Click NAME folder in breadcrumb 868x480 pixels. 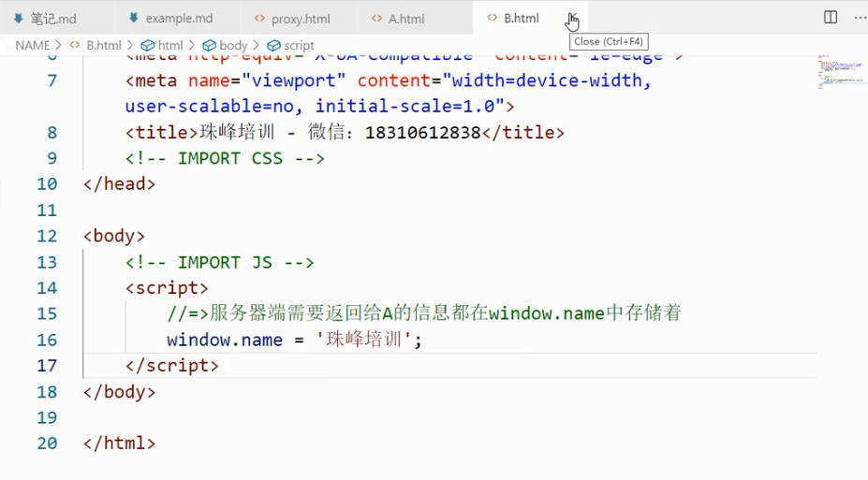click(33, 45)
